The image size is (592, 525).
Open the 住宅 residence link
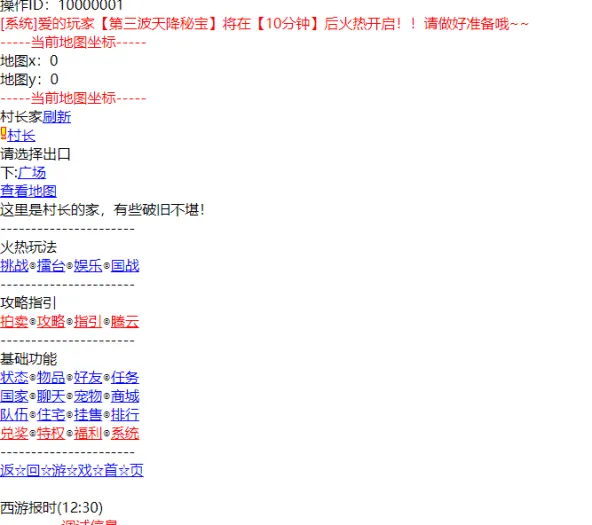point(51,414)
